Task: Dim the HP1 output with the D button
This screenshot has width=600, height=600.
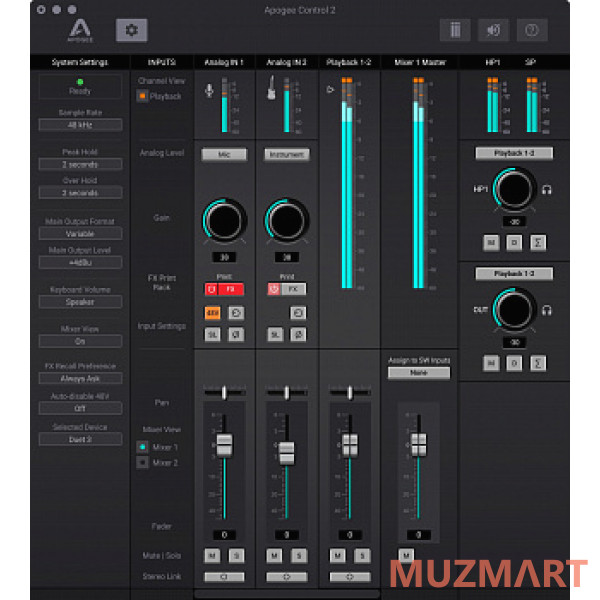Action: tap(514, 243)
